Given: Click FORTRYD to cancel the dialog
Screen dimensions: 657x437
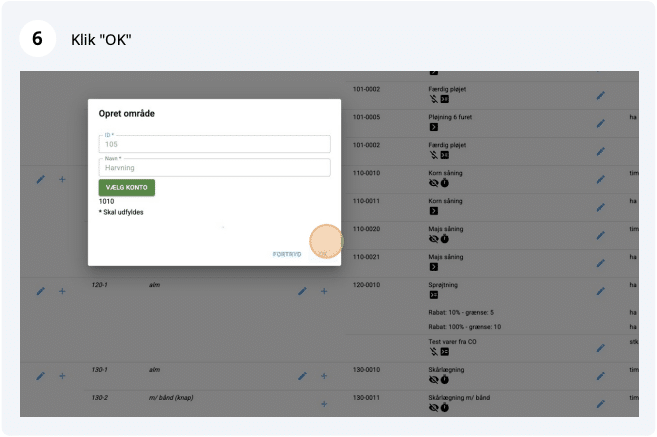Looking at the screenshot, I should pyautogui.click(x=287, y=254).
